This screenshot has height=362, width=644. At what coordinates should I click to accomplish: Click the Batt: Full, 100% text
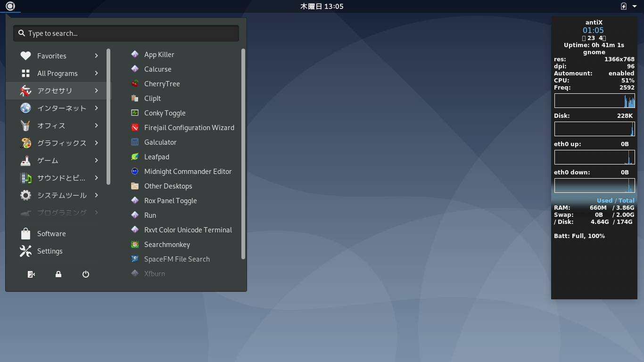579,236
